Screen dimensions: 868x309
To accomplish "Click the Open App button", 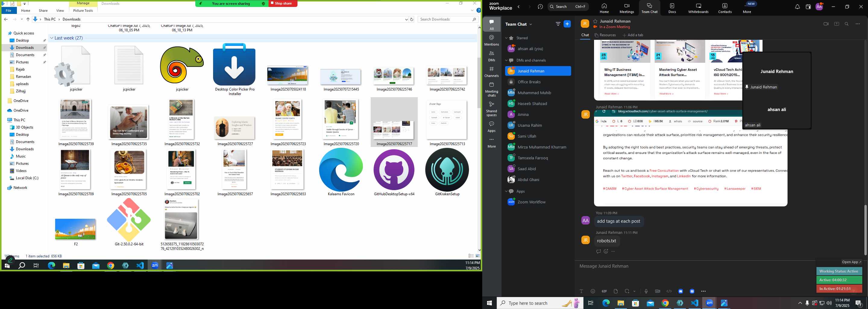I will [851, 262].
